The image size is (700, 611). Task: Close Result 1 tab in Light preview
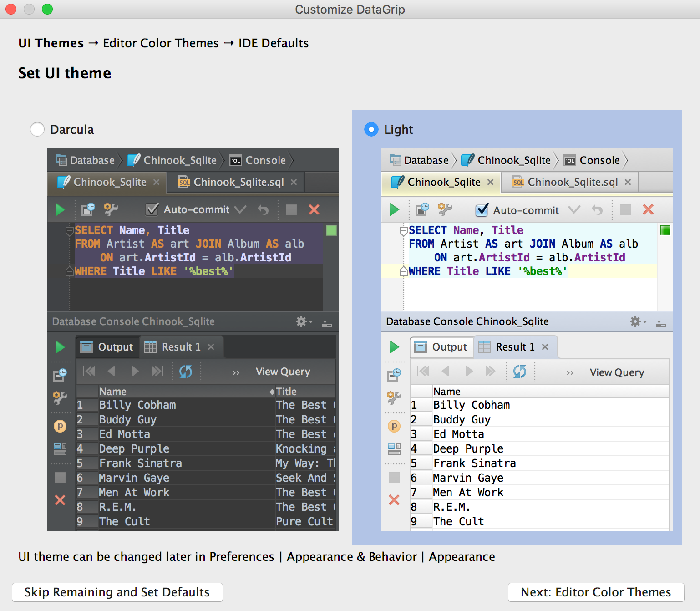tap(545, 347)
